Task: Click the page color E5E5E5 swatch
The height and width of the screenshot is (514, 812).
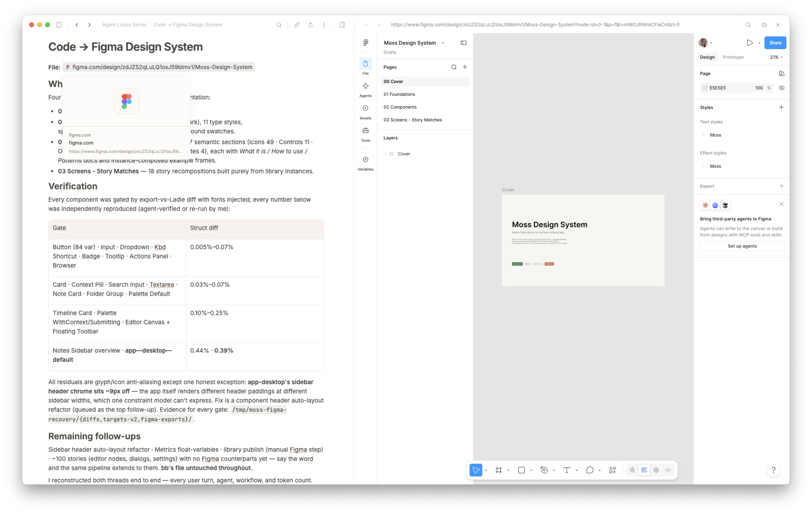Action: [x=705, y=88]
